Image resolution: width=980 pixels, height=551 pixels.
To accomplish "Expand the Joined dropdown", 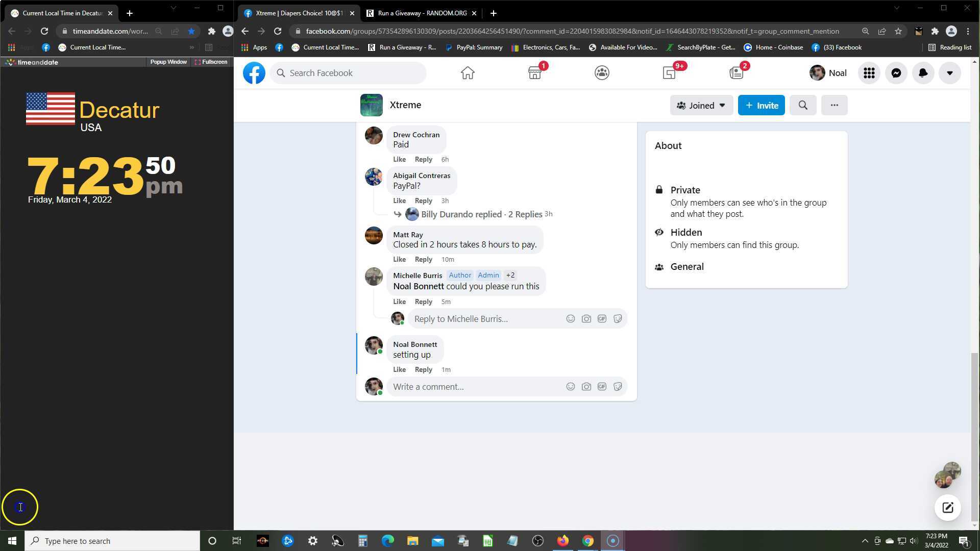I will pos(701,105).
